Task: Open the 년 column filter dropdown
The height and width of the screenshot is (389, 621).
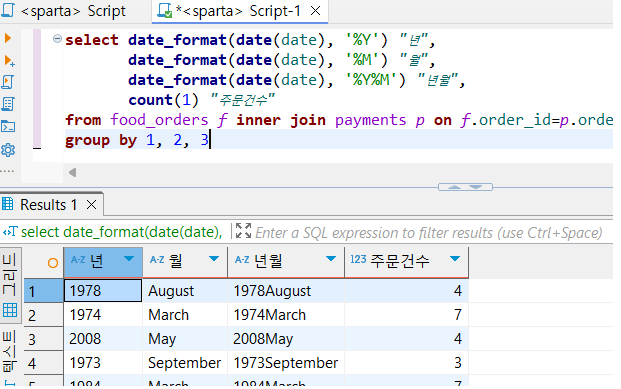Action: point(129,259)
